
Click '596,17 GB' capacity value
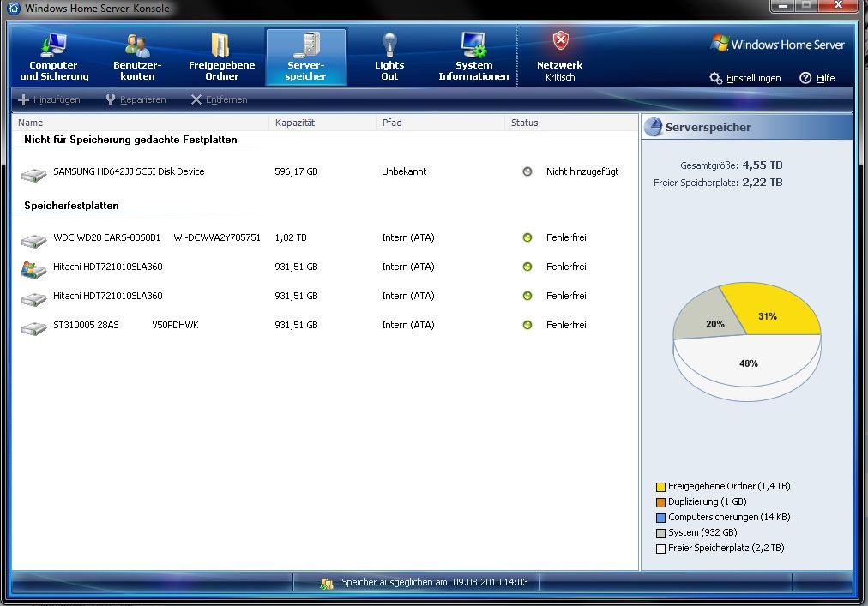pyautogui.click(x=296, y=171)
